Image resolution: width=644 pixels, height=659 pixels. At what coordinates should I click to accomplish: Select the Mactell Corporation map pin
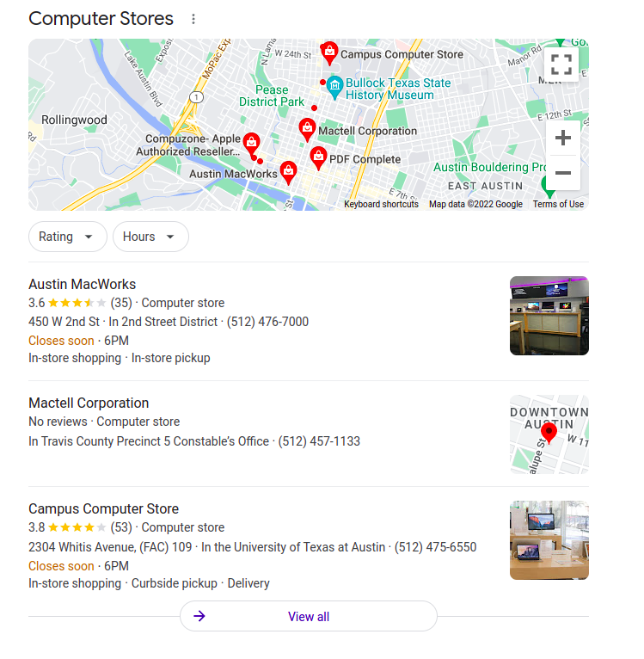click(307, 129)
